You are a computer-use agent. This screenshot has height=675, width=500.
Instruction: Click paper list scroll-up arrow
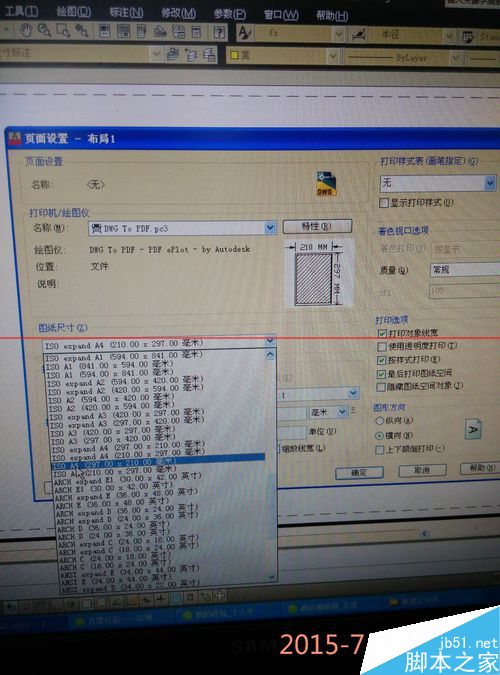[270, 355]
